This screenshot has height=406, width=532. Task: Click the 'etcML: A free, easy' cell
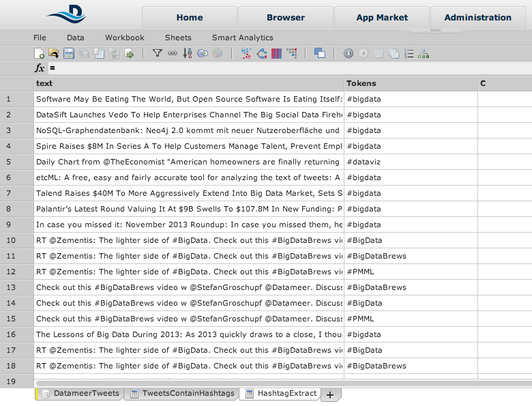[x=189, y=177]
